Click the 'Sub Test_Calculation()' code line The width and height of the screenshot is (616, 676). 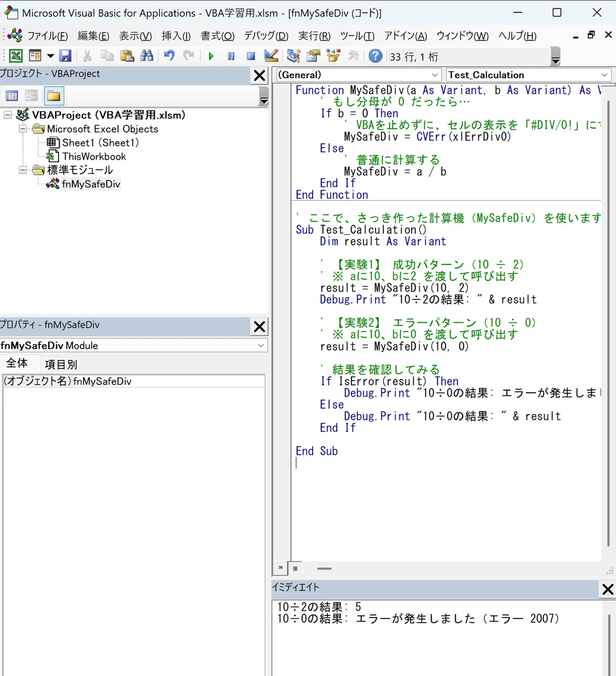tap(361, 230)
